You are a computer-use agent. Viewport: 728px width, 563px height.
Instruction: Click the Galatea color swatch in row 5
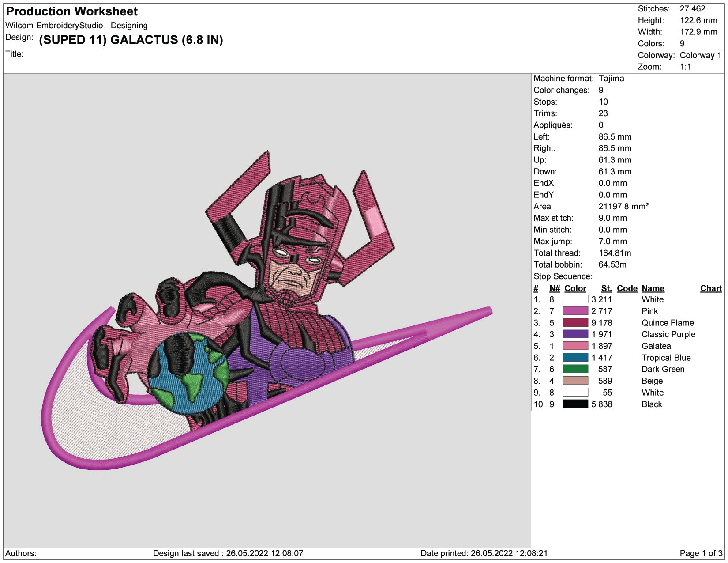pyautogui.click(x=575, y=346)
